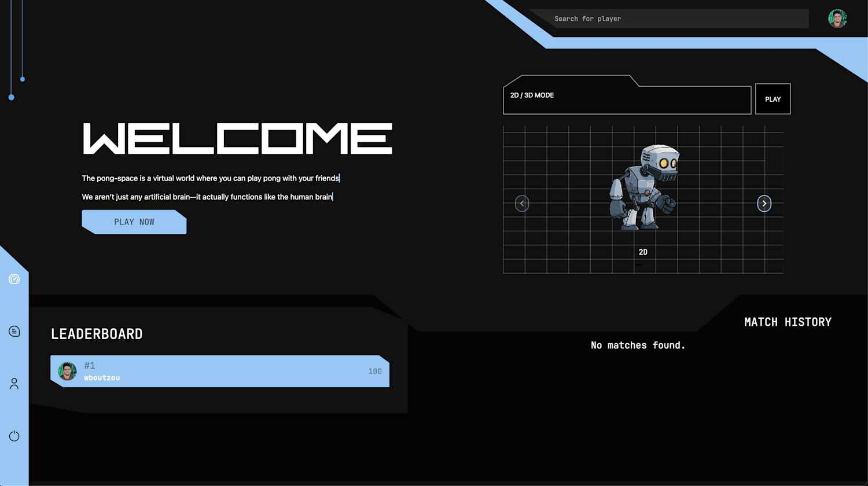Select the MATCH HISTORY heading

click(788, 322)
